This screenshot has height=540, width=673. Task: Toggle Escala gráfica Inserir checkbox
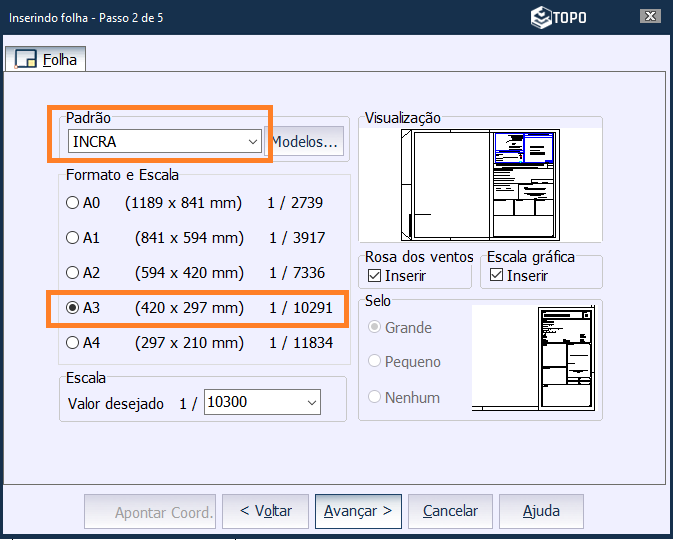click(495, 275)
